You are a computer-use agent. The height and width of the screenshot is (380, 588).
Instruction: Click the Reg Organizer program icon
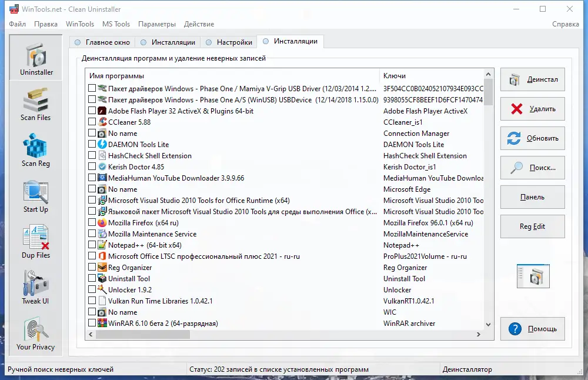[102, 268]
